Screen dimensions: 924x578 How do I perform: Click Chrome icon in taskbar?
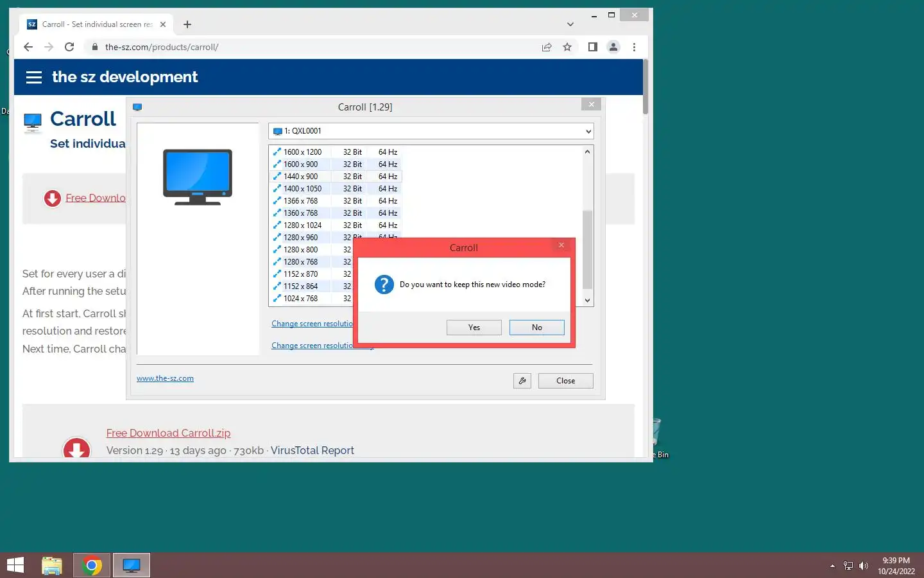(92, 565)
